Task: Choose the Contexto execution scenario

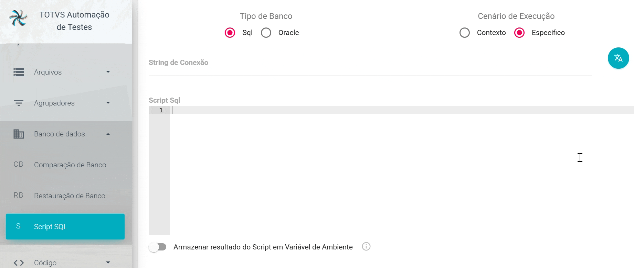Action: coord(465,33)
